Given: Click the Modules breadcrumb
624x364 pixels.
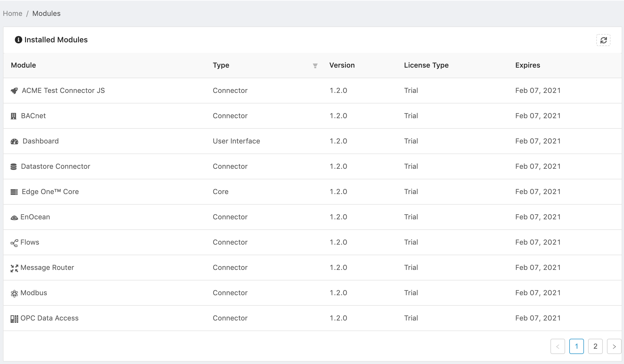Looking at the screenshot, I should [47, 14].
